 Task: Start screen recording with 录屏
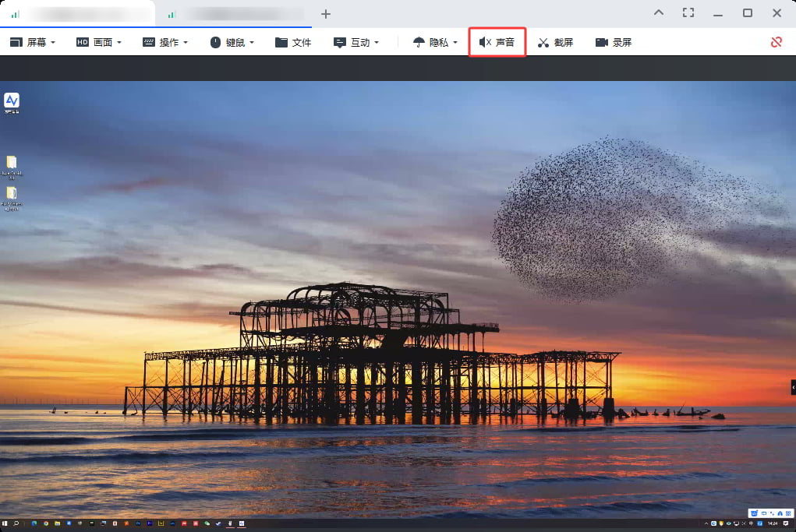point(613,42)
